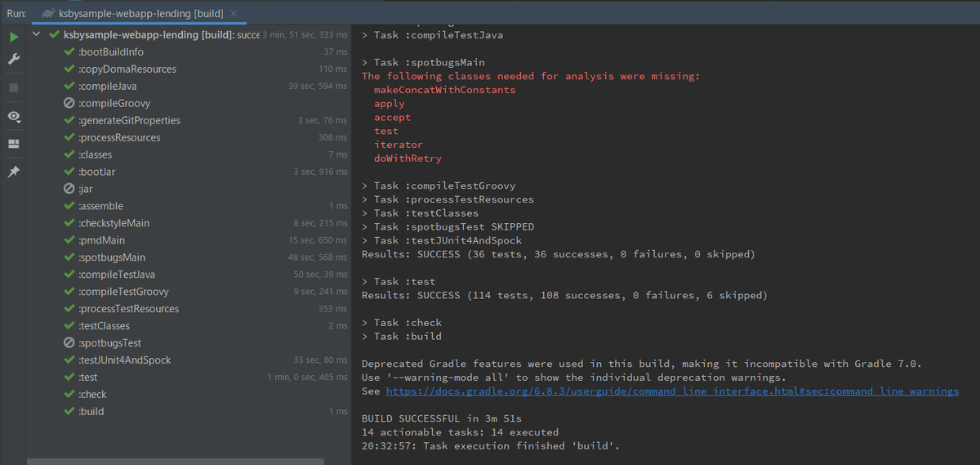Select the :processResources task row
This screenshot has height=465, width=980.
[x=190, y=137]
